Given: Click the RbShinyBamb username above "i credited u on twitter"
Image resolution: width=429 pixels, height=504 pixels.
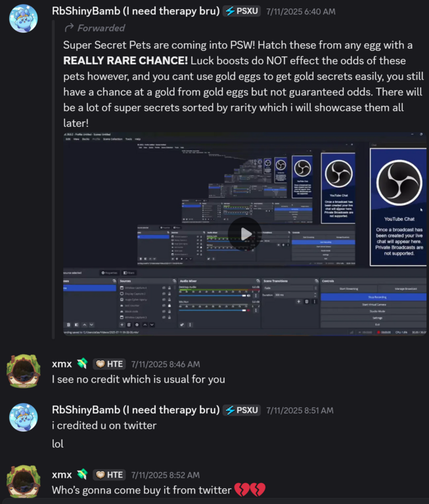Looking at the screenshot, I should click(135, 410).
